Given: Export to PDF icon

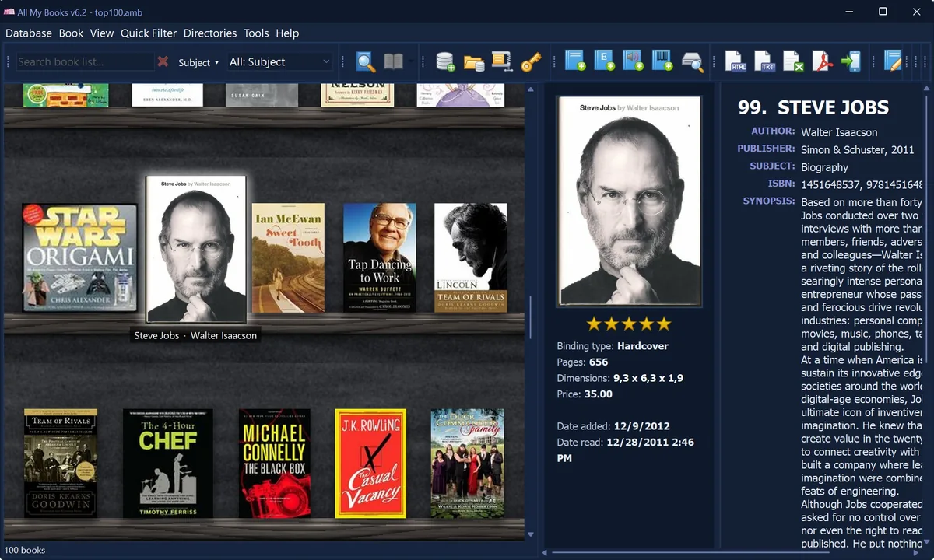Looking at the screenshot, I should [x=823, y=61].
